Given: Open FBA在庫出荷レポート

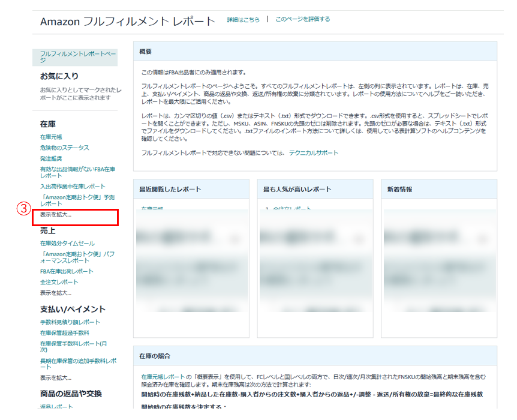Looking at the screenshot, I should [67, 271].
